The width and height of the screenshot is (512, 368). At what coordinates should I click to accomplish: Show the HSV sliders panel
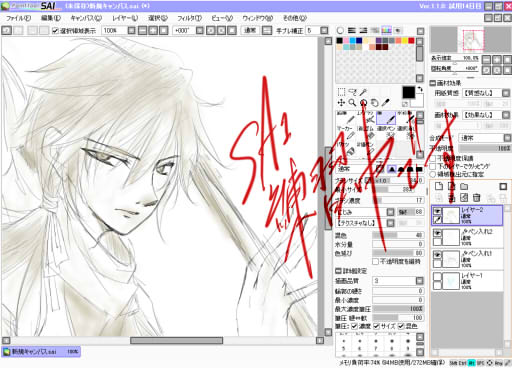point(363,31)
